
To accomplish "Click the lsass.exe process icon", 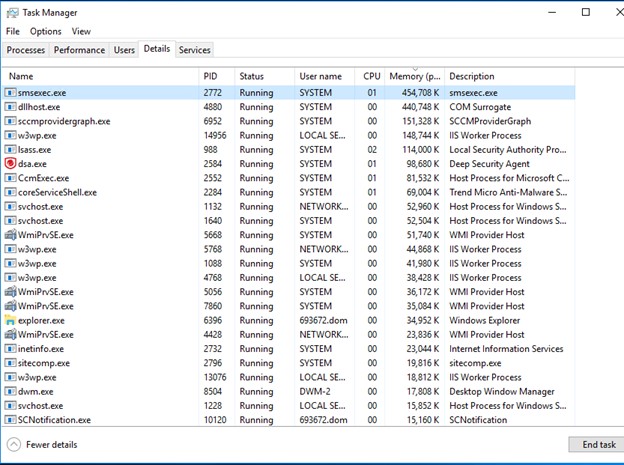I will coord(10,150).
